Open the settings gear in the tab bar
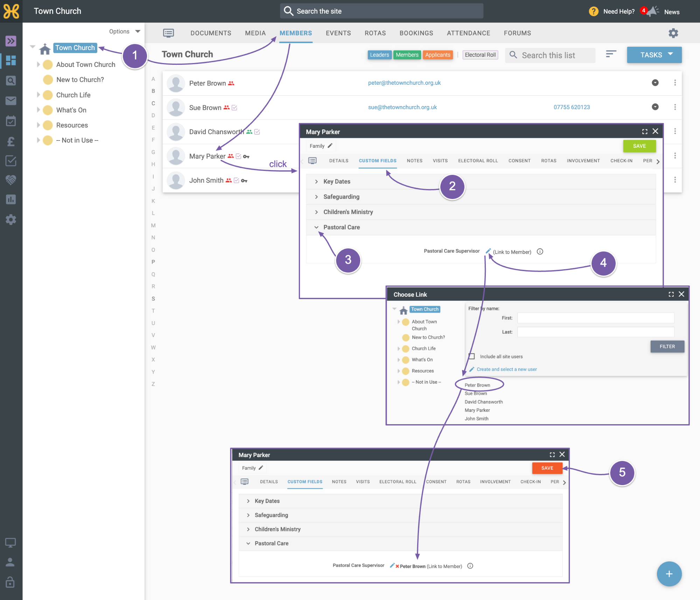The image size is (700, 600). [673, 33]
